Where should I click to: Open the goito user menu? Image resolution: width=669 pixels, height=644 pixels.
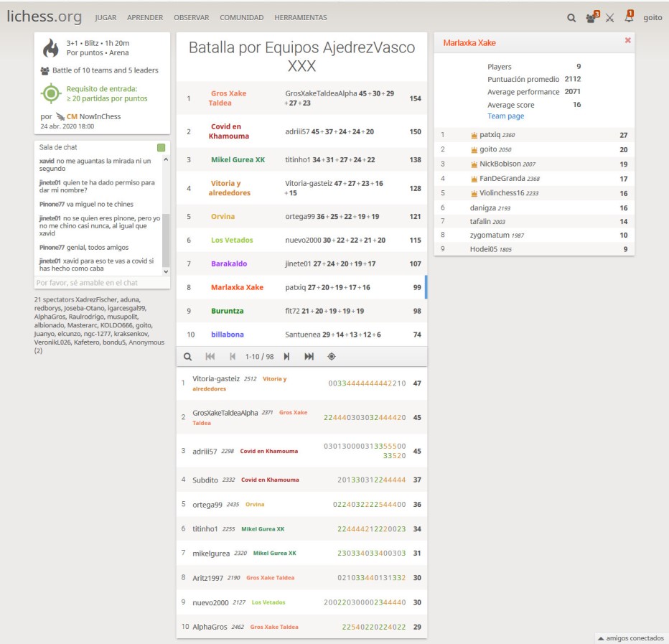tap(652, 18)
